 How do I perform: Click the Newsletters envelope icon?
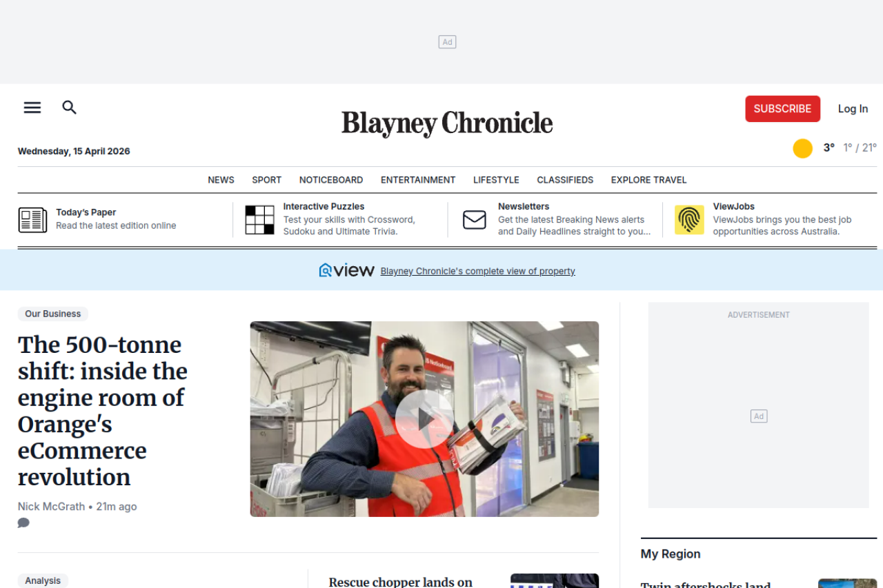(x=475, y=220)
